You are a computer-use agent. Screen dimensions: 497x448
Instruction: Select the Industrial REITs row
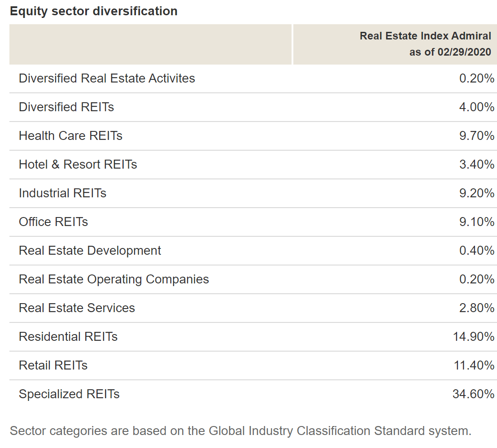[62, 193]
